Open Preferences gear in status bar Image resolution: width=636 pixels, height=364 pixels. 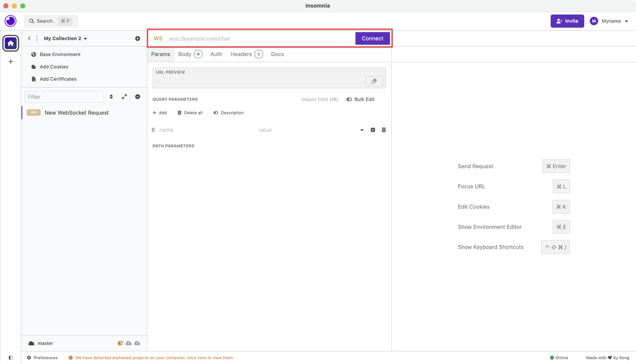42,358
